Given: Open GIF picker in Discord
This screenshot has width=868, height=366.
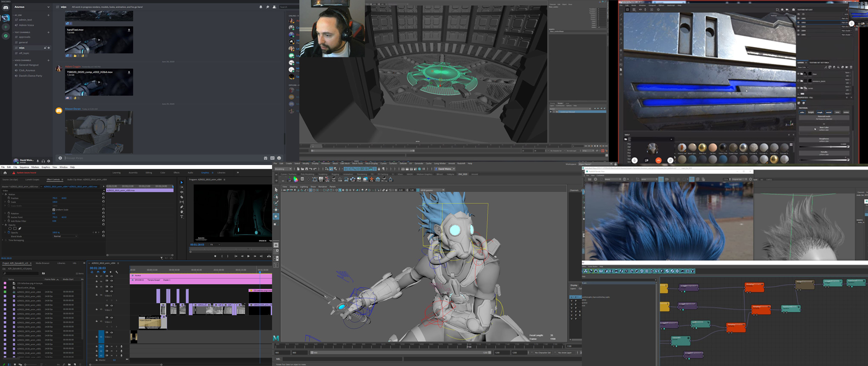Looking at the screenshot, I should click(x=272, y=158).
